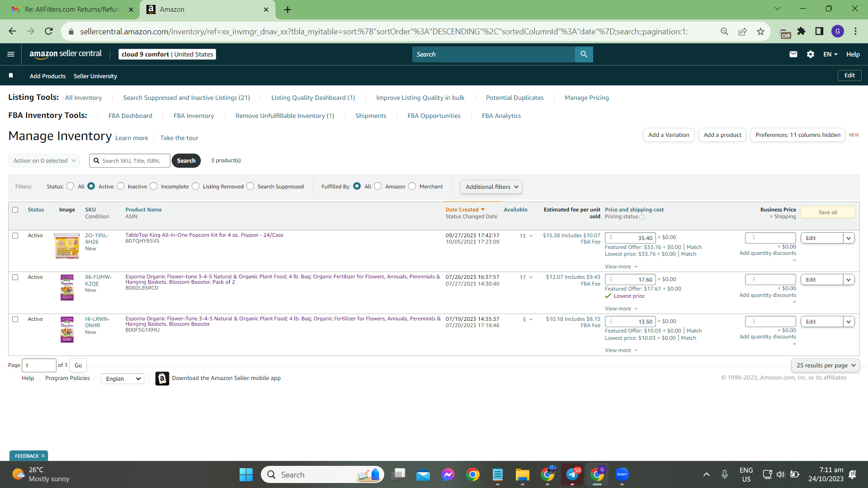Open the FBA Dashboard tool

click(x=130, y=116)
